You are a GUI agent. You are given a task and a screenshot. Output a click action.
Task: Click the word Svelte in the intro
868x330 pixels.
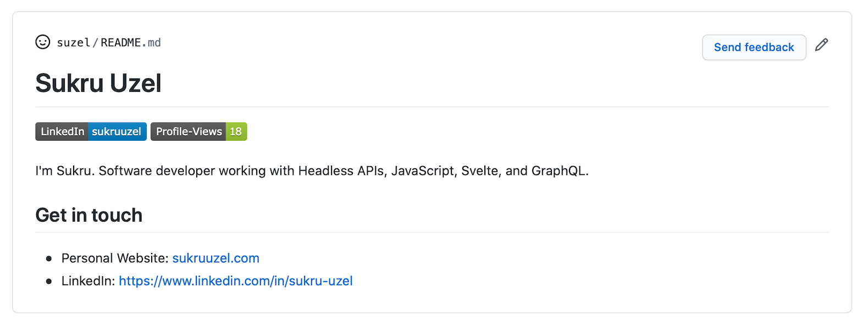click(x=480, y=171)
